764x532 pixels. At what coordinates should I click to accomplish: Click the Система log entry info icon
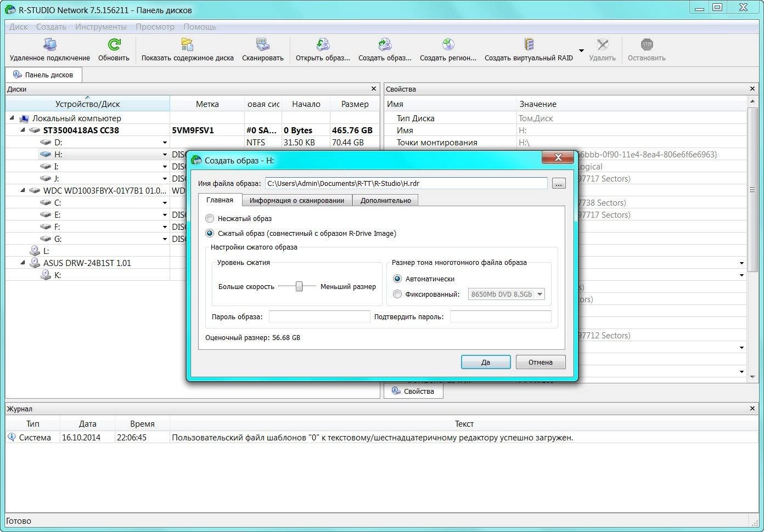coord(12,437)
